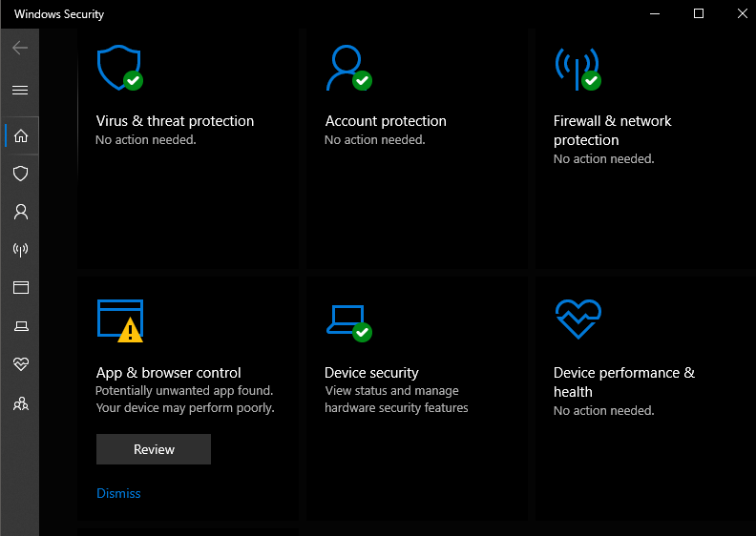Image resolution: width=756 pixels, height=536 pixels.
Task: Open the Device security tile
Action: (371, 373)
